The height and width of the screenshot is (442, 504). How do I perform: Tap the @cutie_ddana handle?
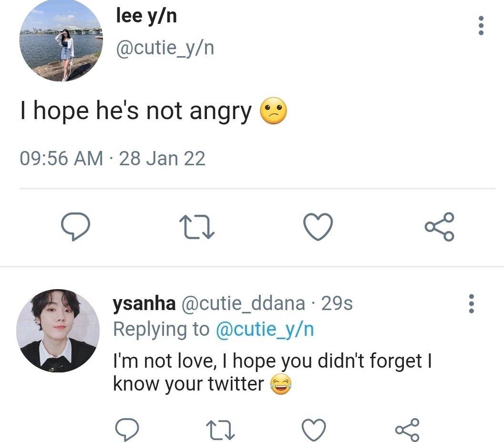[243, 303]
